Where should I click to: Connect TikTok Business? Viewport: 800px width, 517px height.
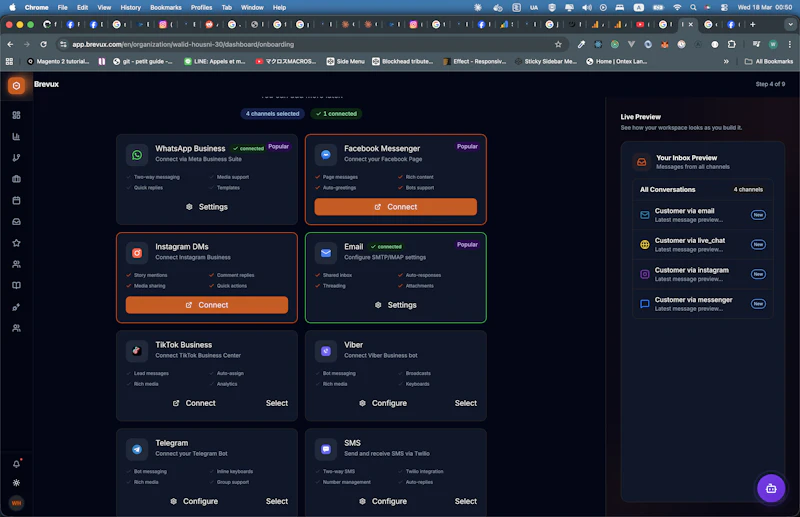(x=194, y=403)
